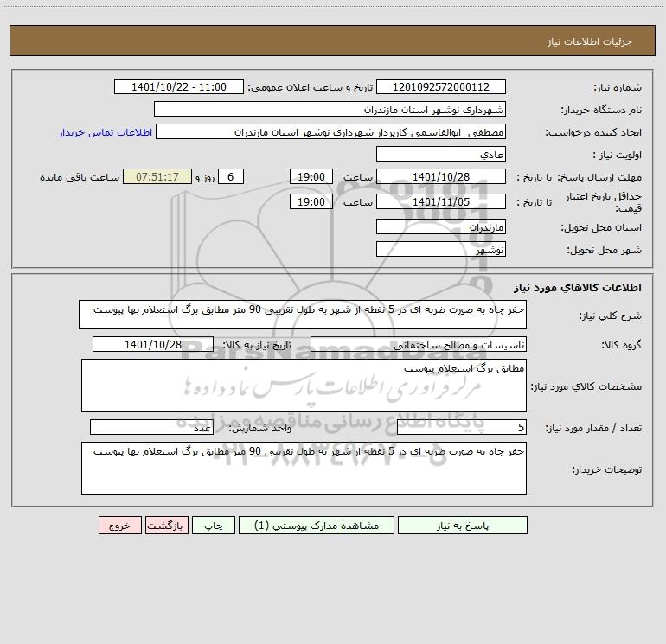
Task: Click the priority field 'عادی'
Action: click(441, 154)
